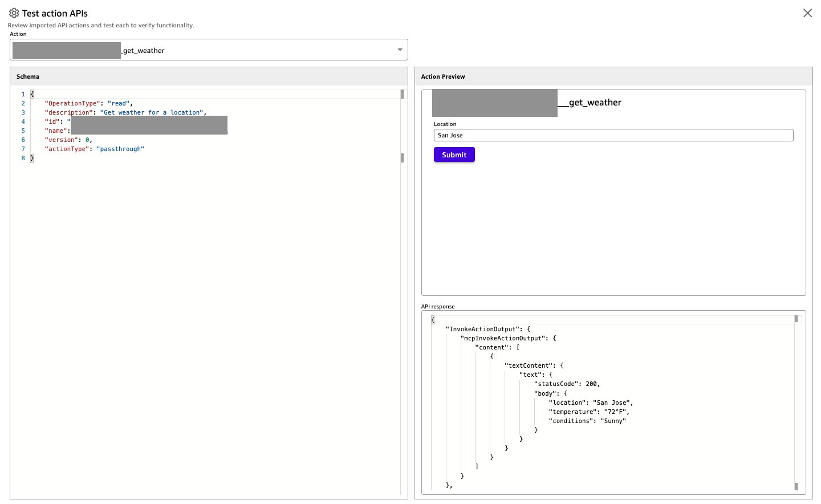Close the Test action APIs dialog

tap(807, 13)
